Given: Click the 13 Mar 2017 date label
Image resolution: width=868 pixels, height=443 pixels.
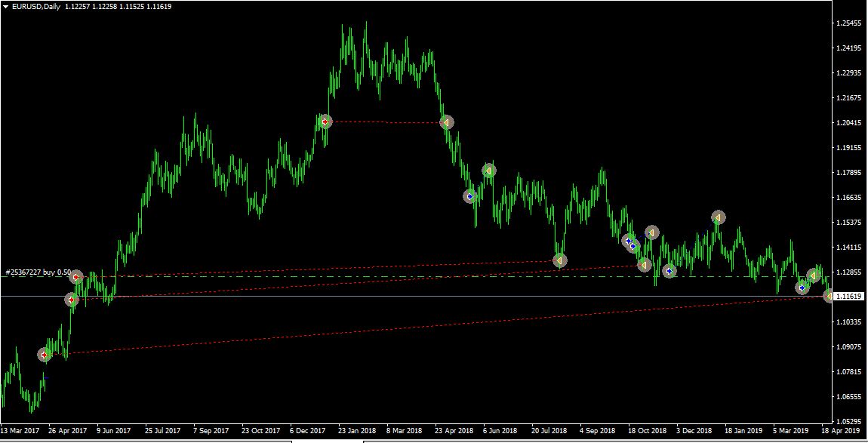Looking at the screenshot, I should point(20,430).
